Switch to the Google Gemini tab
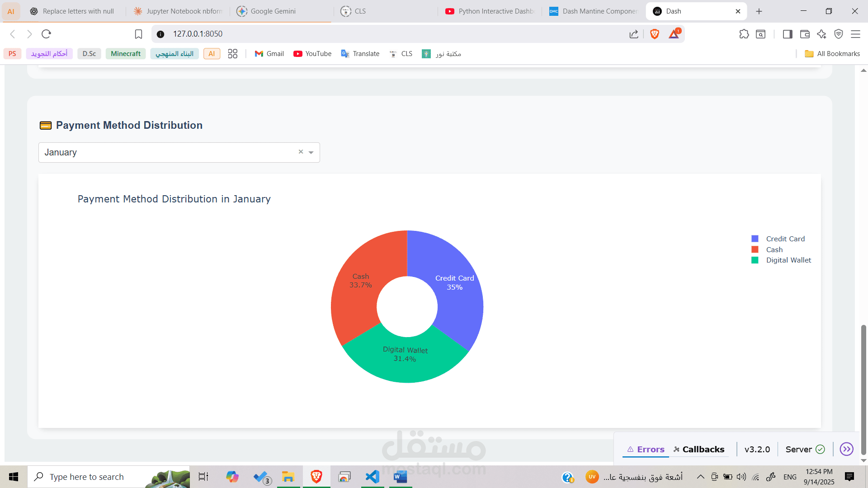 [x=273, y=11]
